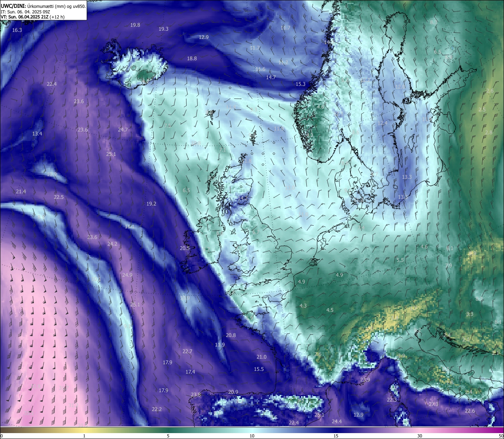Click the 2.8 value at right edge
504x439 pixels.
pos(489,133)
